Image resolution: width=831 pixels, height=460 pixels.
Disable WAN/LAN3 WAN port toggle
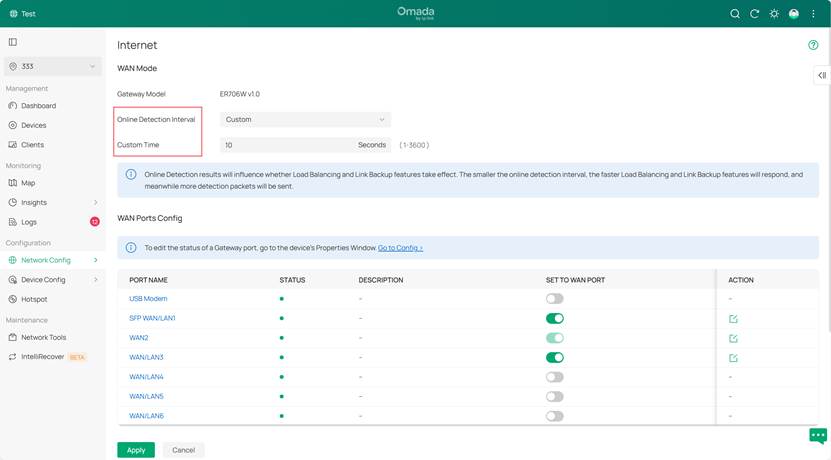tap(554, 358)
